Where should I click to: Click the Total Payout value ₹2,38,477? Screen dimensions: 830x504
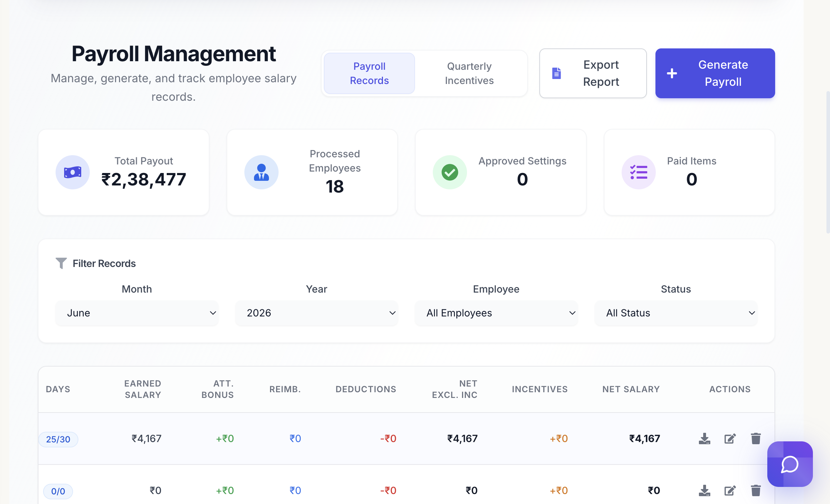coord(144,179)
